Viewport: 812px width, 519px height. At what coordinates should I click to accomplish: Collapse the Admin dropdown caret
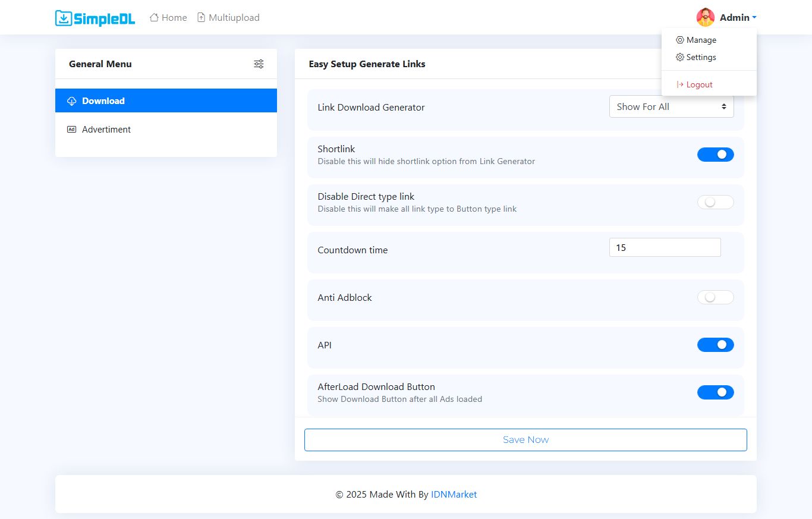coord(754,18)
